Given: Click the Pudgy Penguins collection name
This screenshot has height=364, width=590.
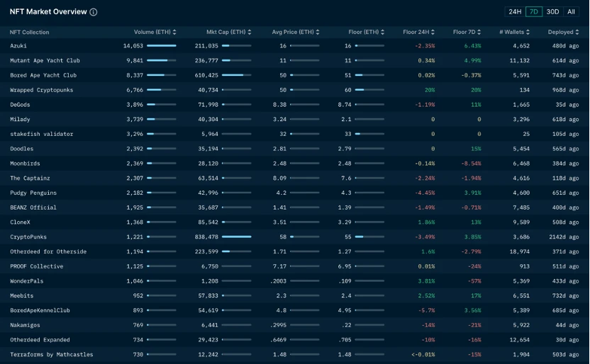Looking at the screenshot, I should [33, 193].
